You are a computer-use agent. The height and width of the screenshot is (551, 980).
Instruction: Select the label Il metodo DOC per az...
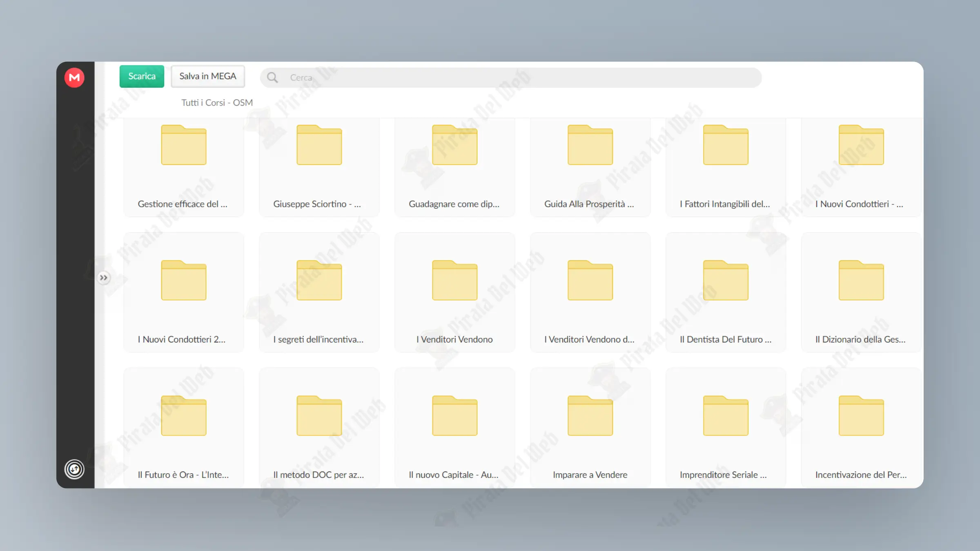[319, 475]
